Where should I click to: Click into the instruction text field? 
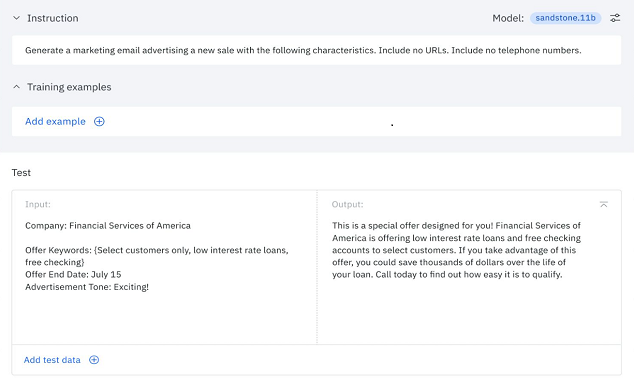(317, 50)
